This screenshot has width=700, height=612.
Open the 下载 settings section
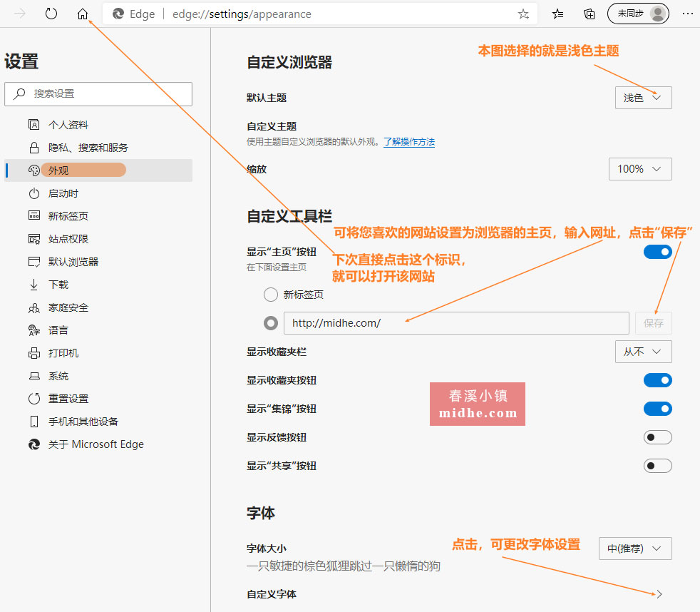coord(98,285)
